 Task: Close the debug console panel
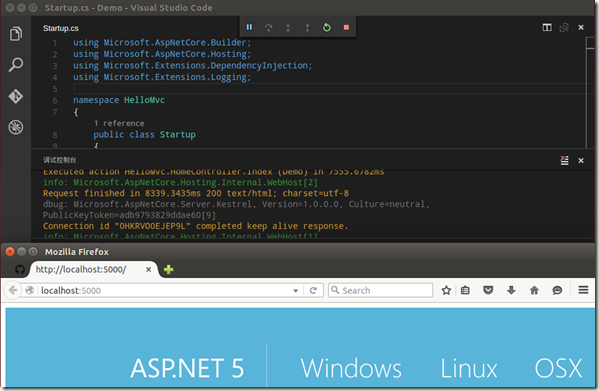(x=581, y=160)
